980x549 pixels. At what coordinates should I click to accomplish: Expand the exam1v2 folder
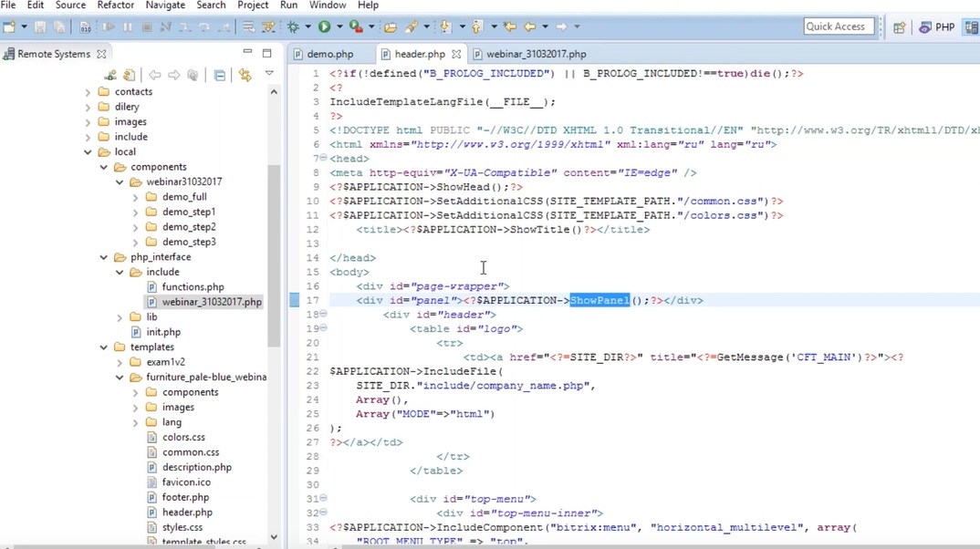click(x=120, y=362)
